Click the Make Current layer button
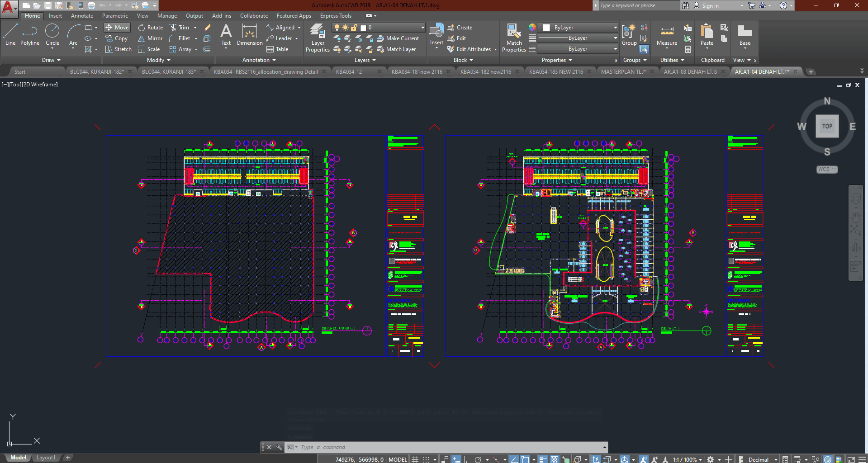 [x=398, y=38]
